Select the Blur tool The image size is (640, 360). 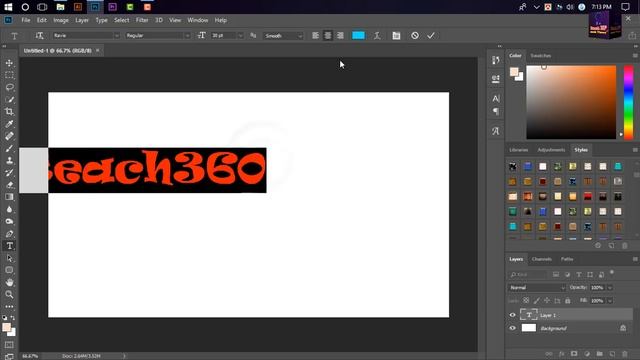click(9, 209)
